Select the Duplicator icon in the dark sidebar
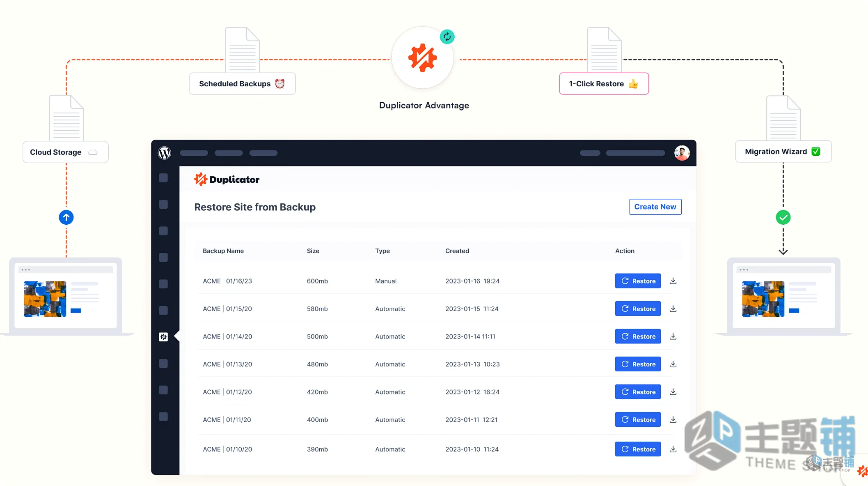Image resolution: width=868 pixels, height=486 pixels. pyautogui.click(x=163, y=337)
